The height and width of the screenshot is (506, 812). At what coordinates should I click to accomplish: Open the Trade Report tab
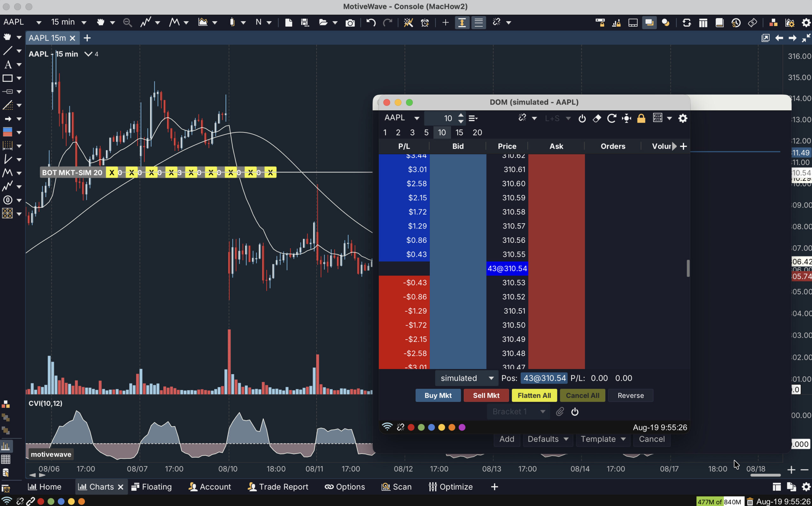coord(278,487)
